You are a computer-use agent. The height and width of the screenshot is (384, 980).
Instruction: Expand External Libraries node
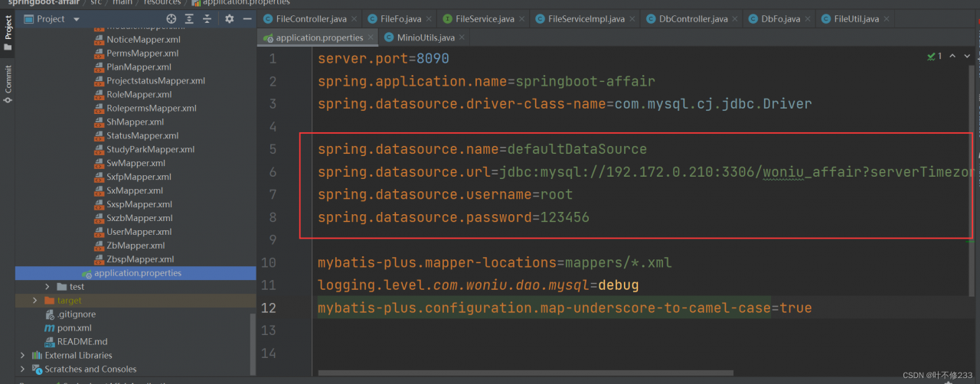[x=23, y=356]
